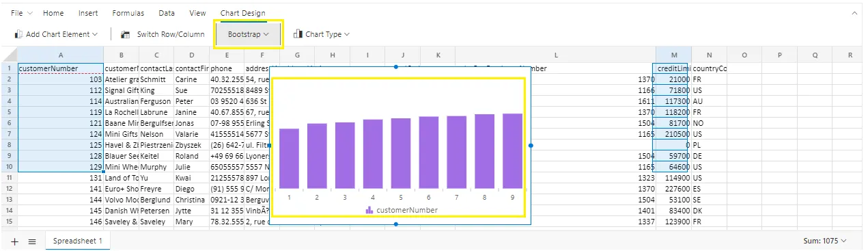Open the Formulas tab

128,13
